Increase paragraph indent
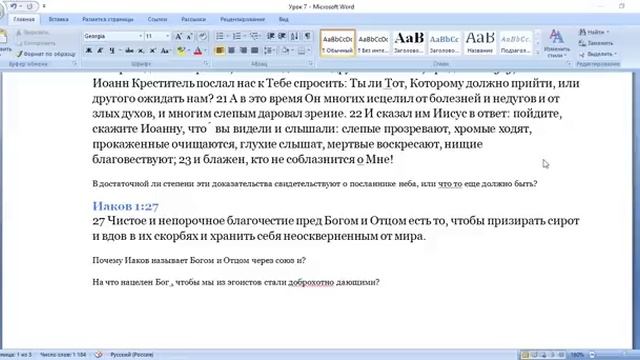The height and width of the screenshot is (360, 640). click(x=282, y=36)
